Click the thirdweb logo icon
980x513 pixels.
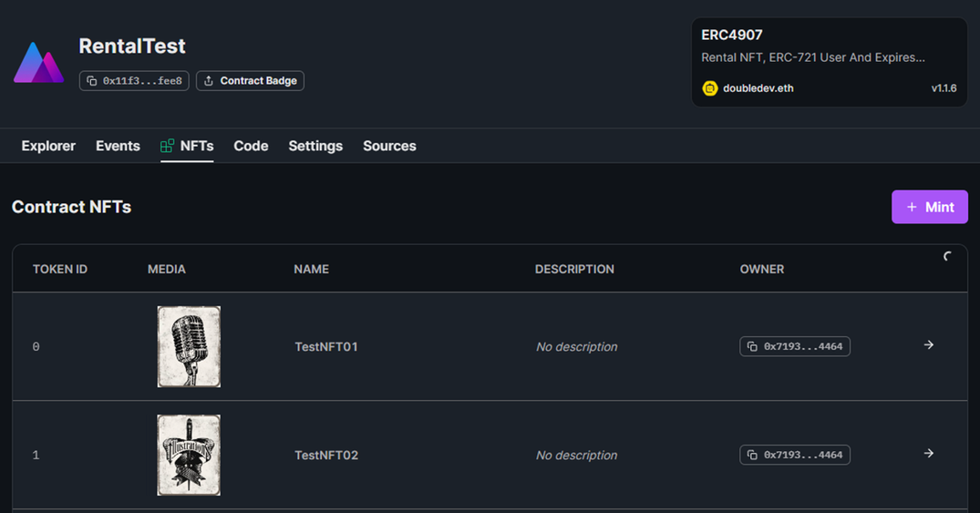click(x=38, y=63)
